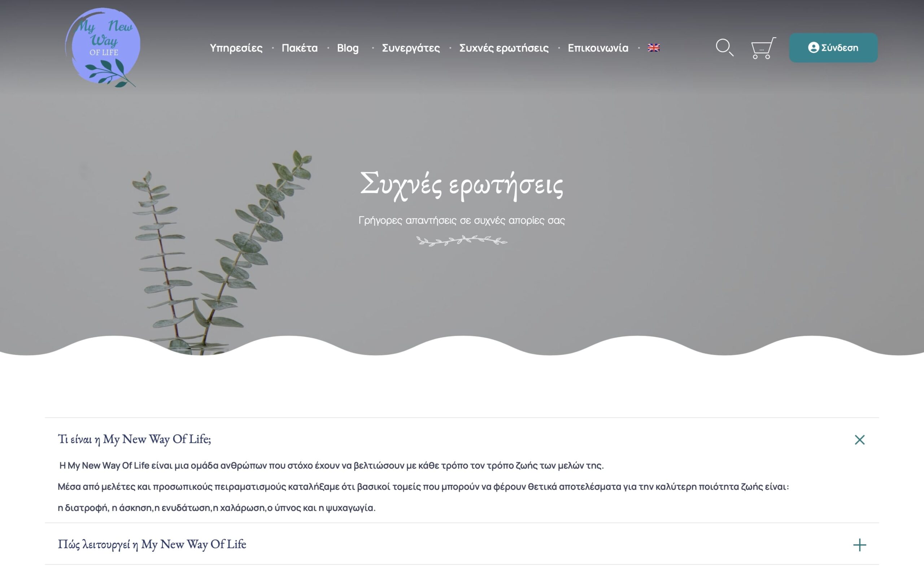
Task: Click the My New Way Of Life logo
Action: pos(103,47)
